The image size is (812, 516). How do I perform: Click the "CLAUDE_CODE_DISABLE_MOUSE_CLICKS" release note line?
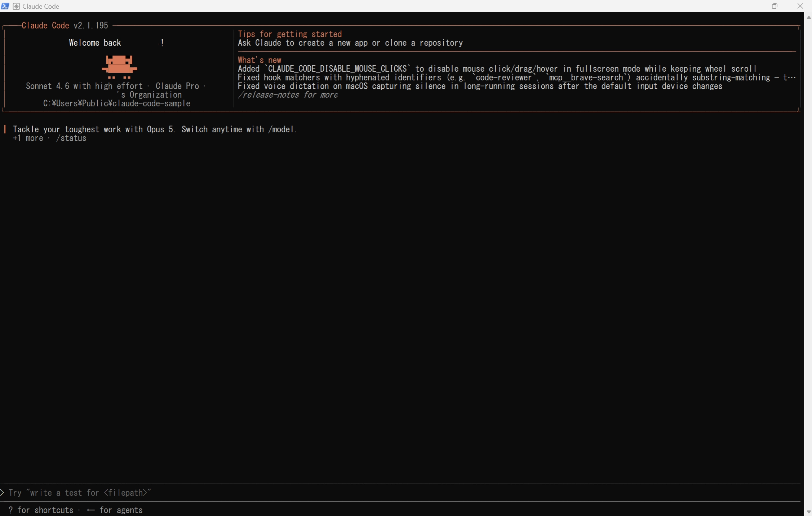(x=497, y=69)
